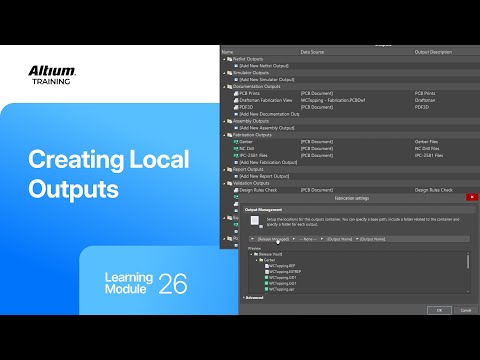Image resolution: width=480 pixels, height=360 pixels.
Task: Collapse the Fabrication Outputs group
Action: click(x=224, y=135)
